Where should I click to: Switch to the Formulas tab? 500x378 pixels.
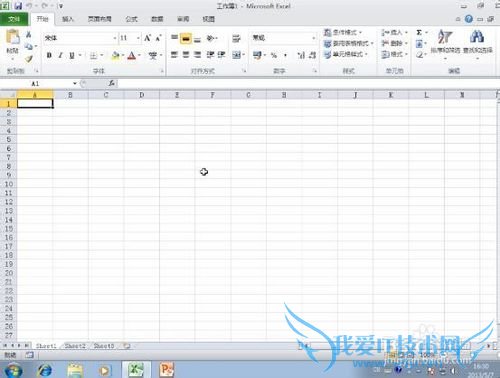coord(131,19)
